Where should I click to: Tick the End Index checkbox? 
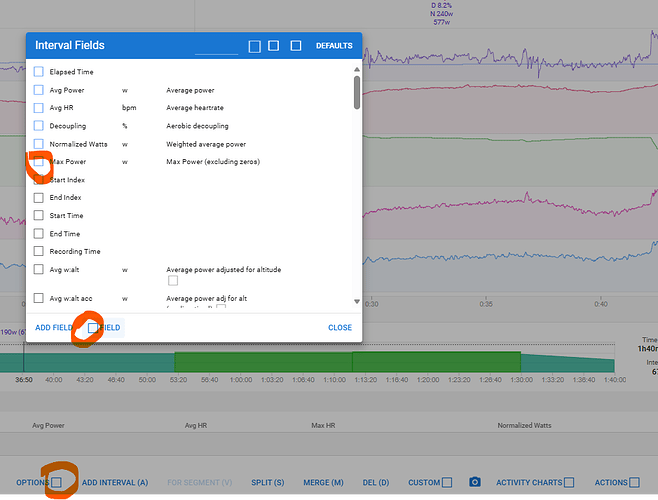pos(39,197)
